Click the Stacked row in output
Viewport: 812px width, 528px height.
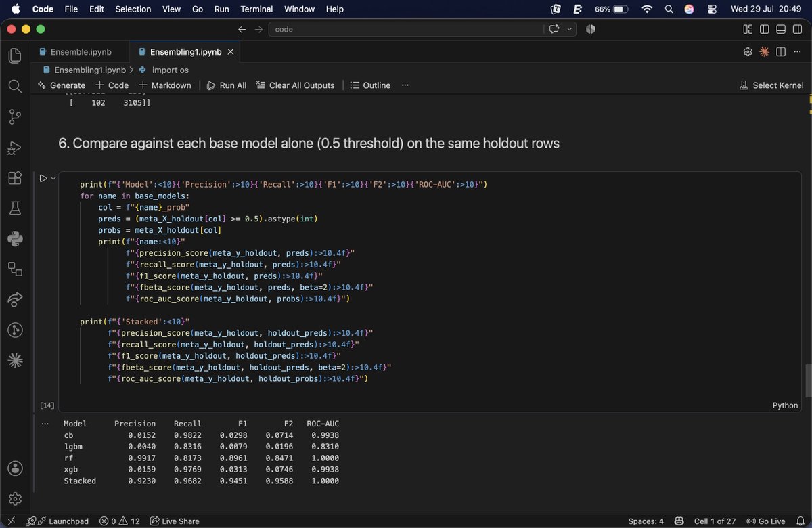(201, 481)
